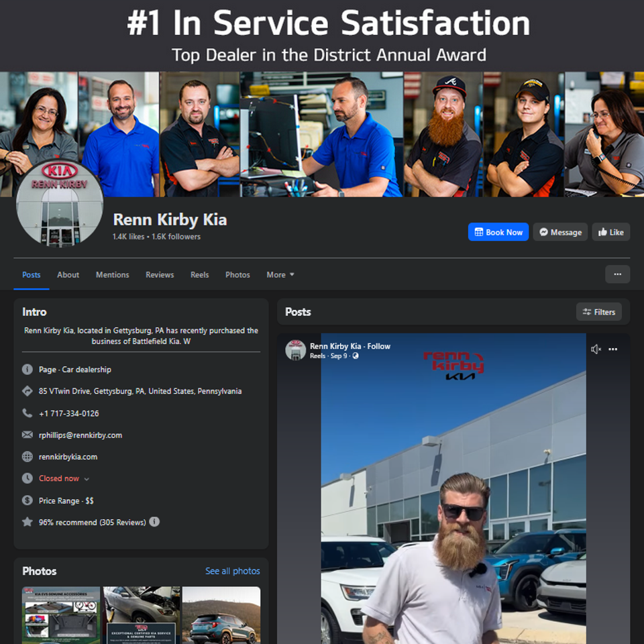This screenshot has width=644, height=644.
Task: Click the star recommend icon
Action: 27,522
